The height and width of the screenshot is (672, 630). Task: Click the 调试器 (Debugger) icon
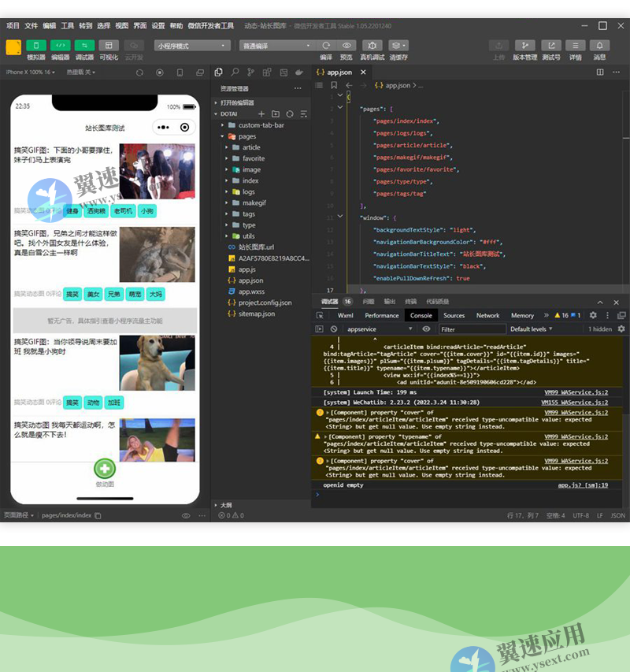(x=85, y=44)
